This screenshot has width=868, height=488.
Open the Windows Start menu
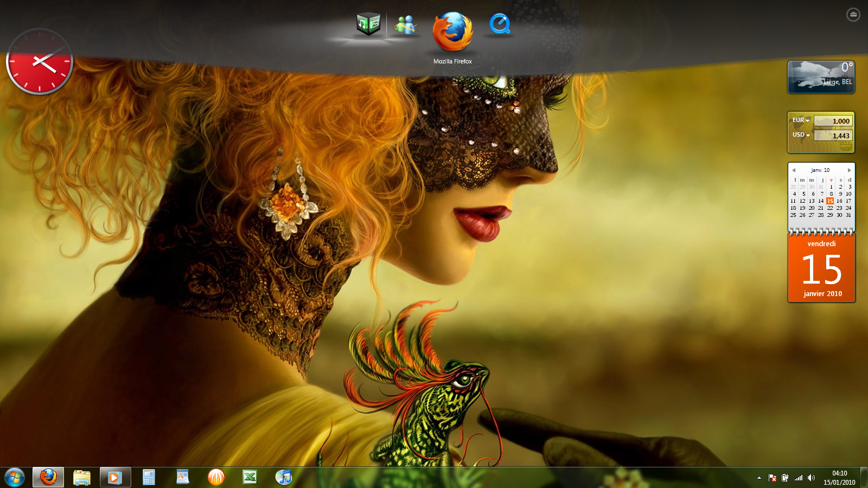[x=15, y=478]
